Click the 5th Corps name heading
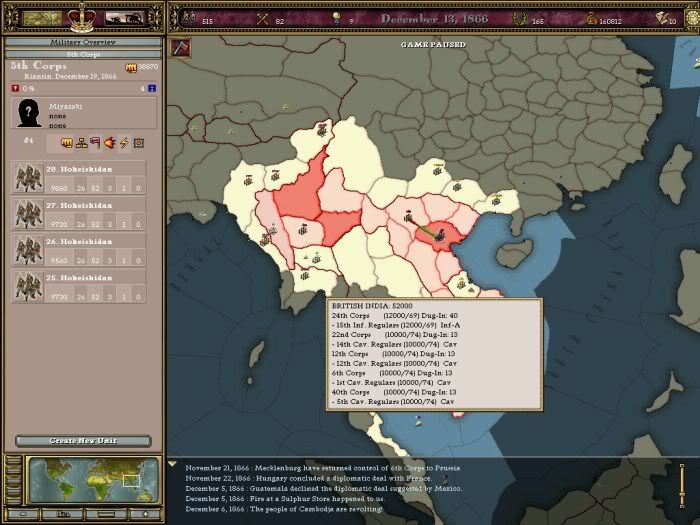 38,66
